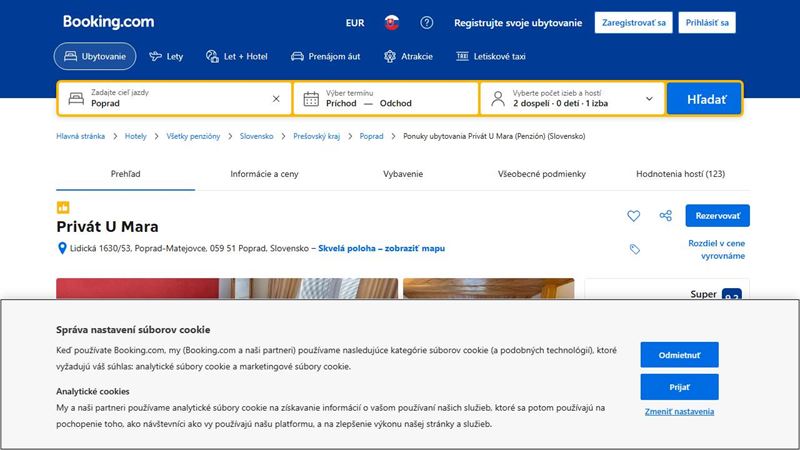The width and height of the screenshot is (800, 450).
Task: Clear the destination with X icon
Action: (x=276, y=98)
